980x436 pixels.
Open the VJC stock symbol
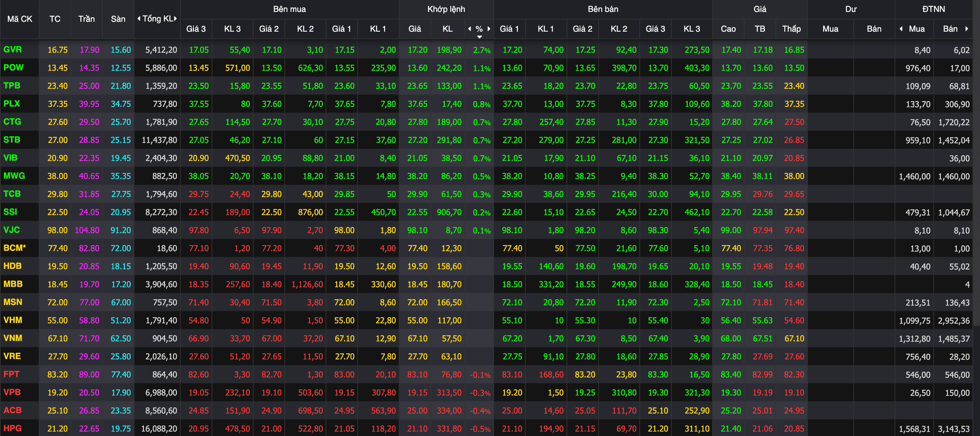point(12,230)
